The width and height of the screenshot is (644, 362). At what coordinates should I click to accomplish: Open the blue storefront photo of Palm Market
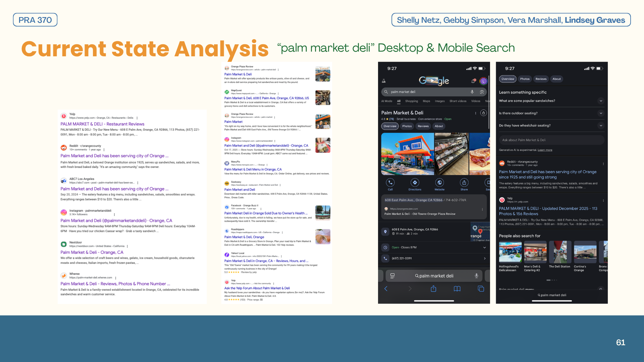pyautogui.click(x=408, y=154)
